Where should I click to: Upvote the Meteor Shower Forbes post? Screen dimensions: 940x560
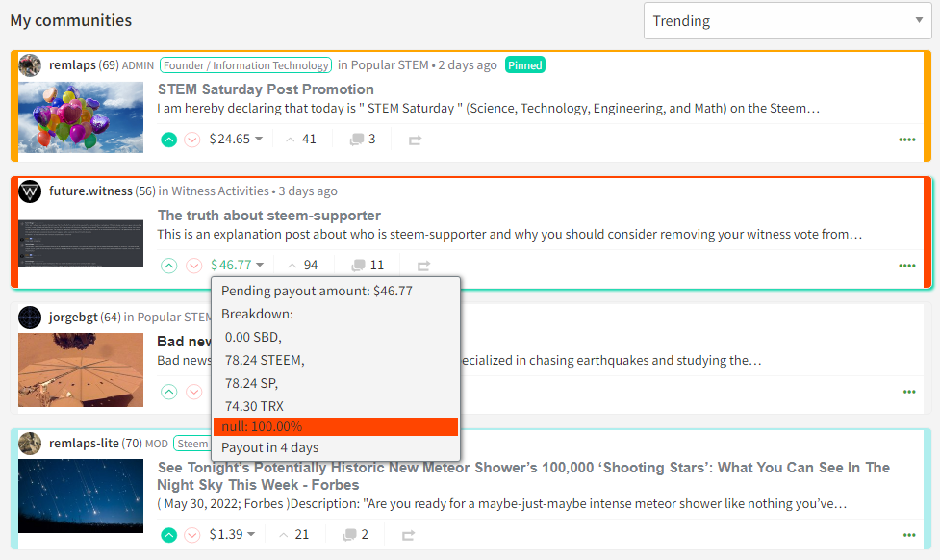tap(169, 535)
